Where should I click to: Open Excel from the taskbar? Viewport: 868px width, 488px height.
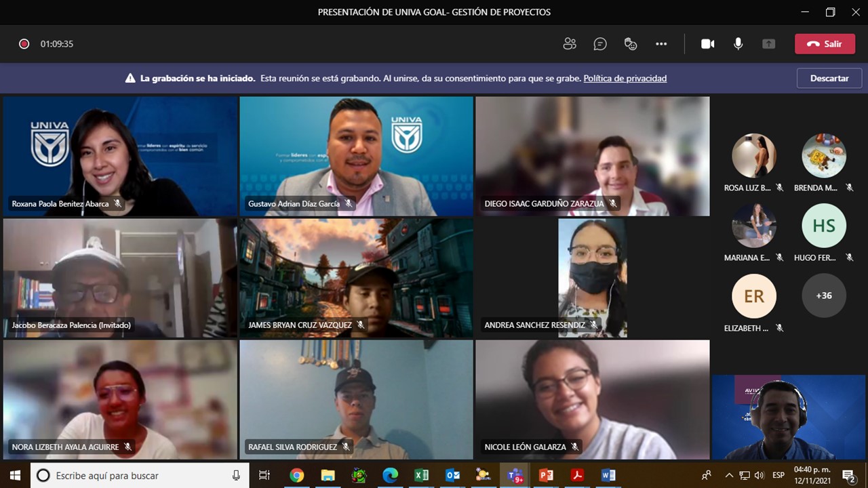coord(421,475)
